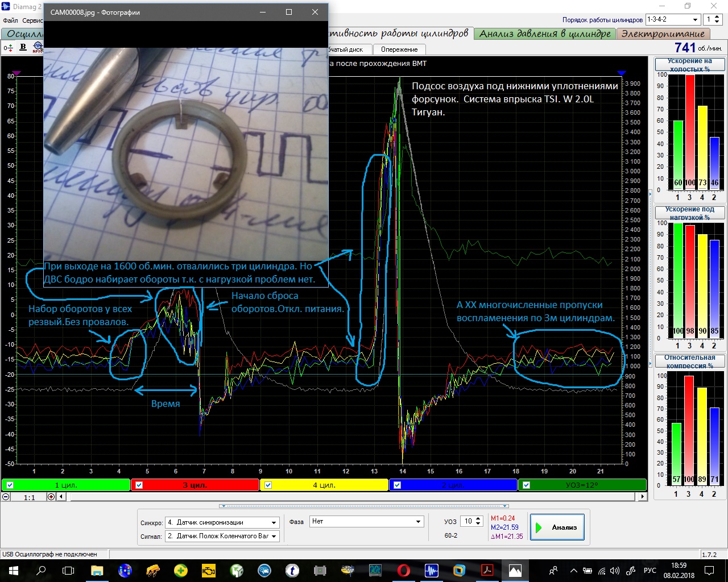Increase the УОЗ value with up arrow
Viewport: 728px width, 582px height.
pos(478,518)
